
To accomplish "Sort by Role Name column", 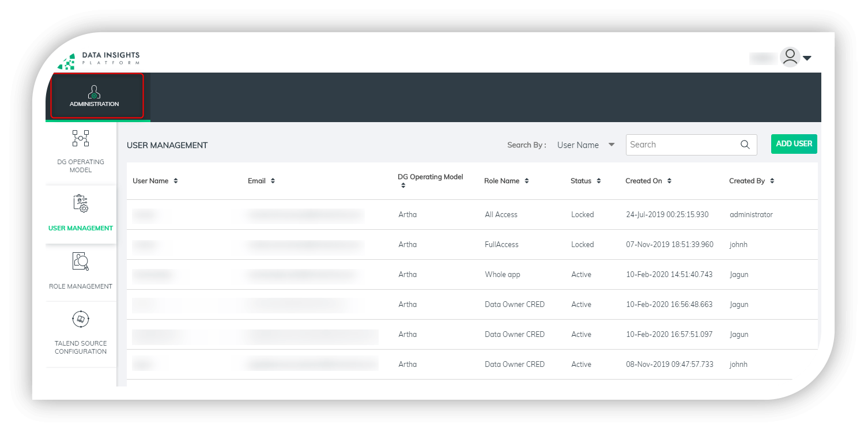I will coord(527,181).
